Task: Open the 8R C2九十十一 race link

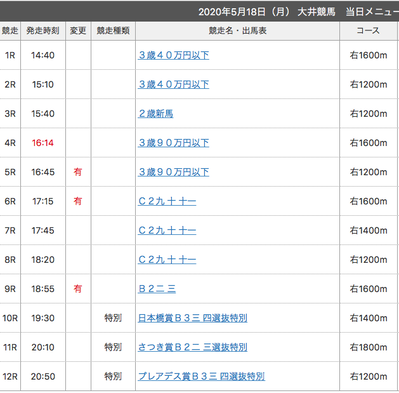Action: (167, 260)
